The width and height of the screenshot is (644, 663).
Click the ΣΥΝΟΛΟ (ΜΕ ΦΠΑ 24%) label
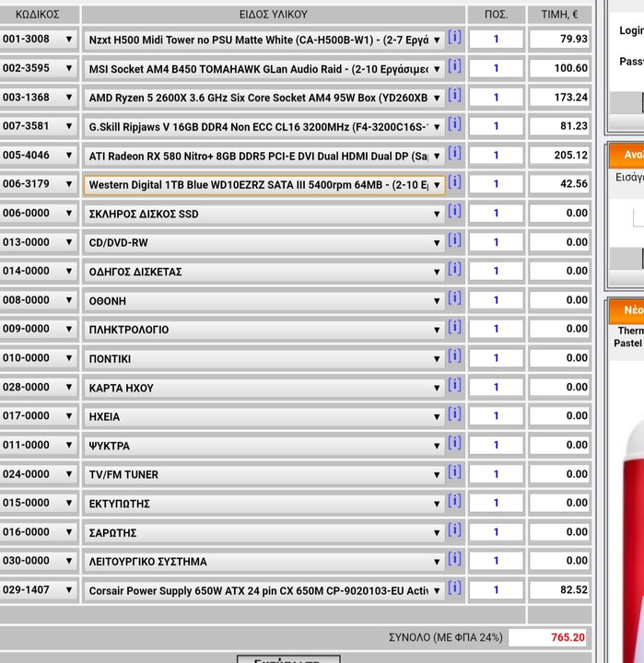446,637
